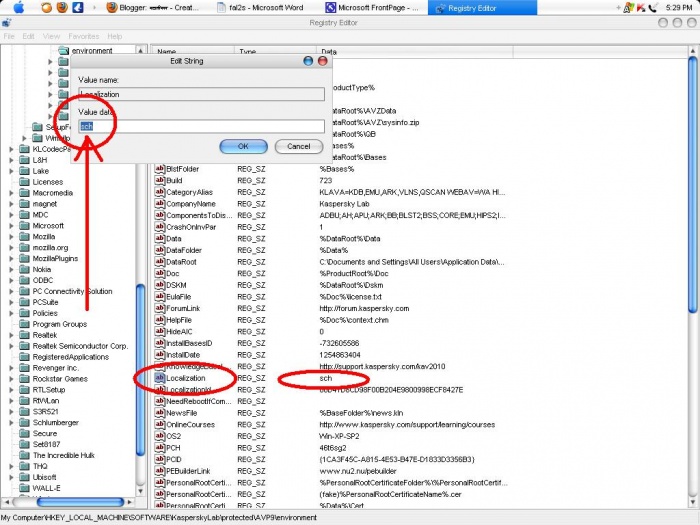Switch to Microsoft FrontPage taskbar window
The image size is (700, 525).
coord(372,8)
